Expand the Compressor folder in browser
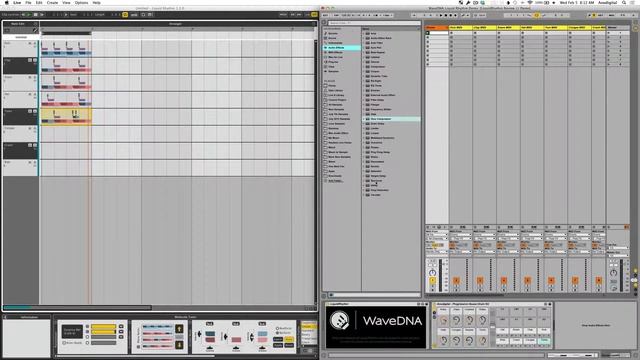Screen dimensions: 640x360 (x=364, y=67)
